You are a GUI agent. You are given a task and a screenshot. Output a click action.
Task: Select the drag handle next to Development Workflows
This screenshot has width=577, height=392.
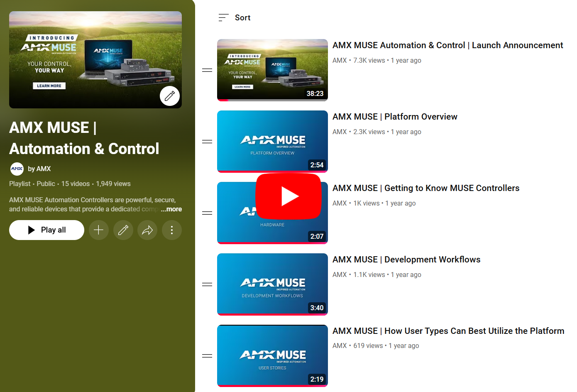click(207, 284)
